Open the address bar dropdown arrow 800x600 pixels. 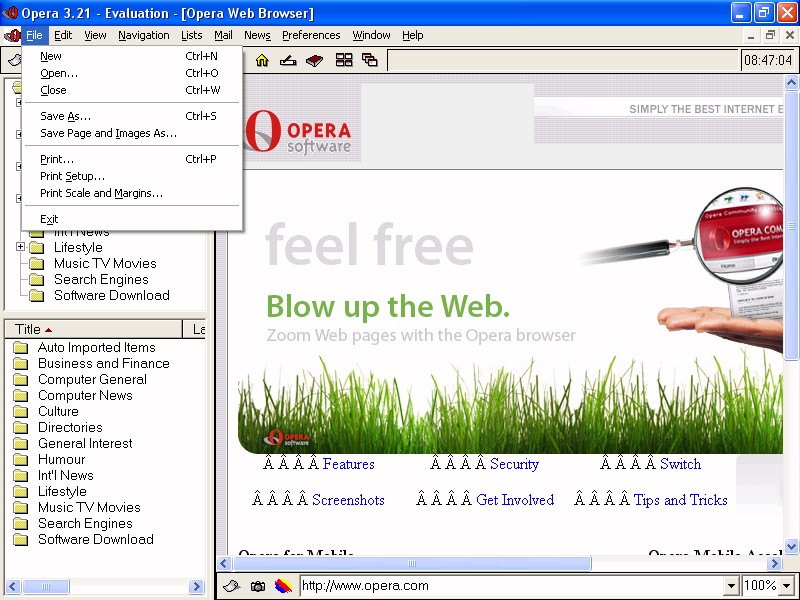pyautogui.click(x=731, y=586)
